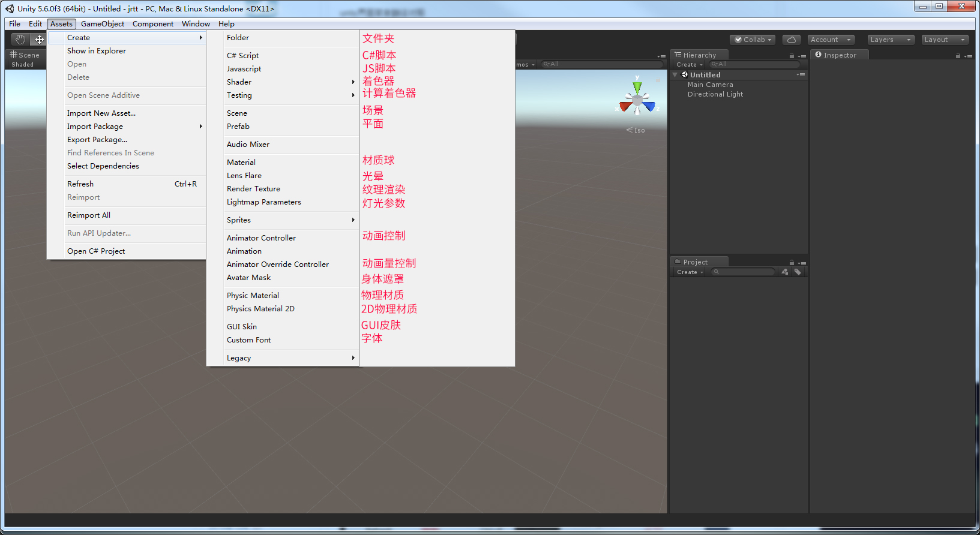Toggle the Hierarchy panel lock
Viewport: 980px width, 535px height.
tap(792, 56)
